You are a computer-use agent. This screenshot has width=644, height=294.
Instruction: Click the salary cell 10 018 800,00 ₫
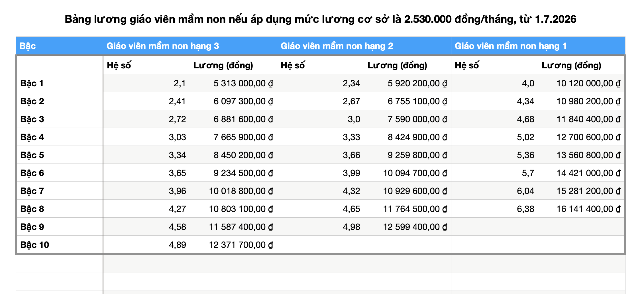tap(233, 191)
